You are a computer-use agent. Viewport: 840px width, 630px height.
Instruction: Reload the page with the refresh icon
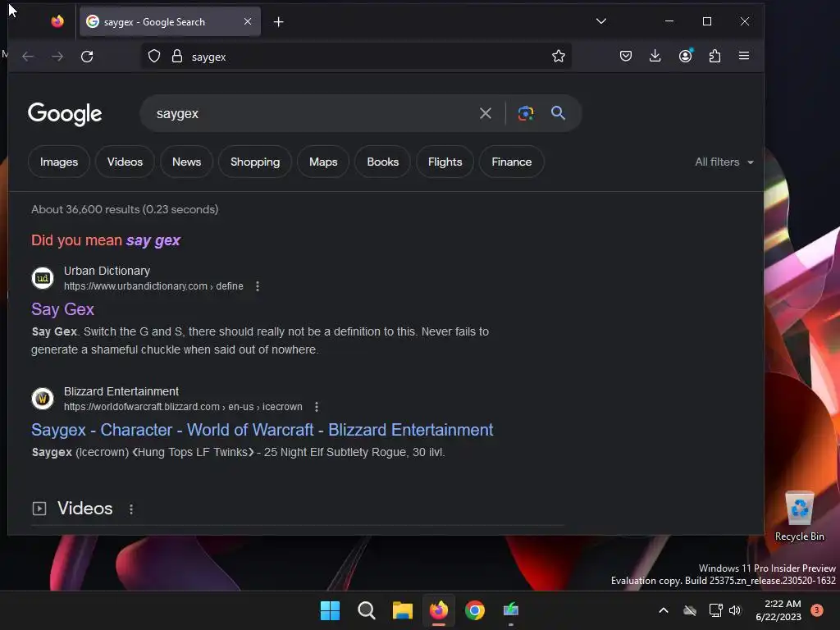coord(87,57)
